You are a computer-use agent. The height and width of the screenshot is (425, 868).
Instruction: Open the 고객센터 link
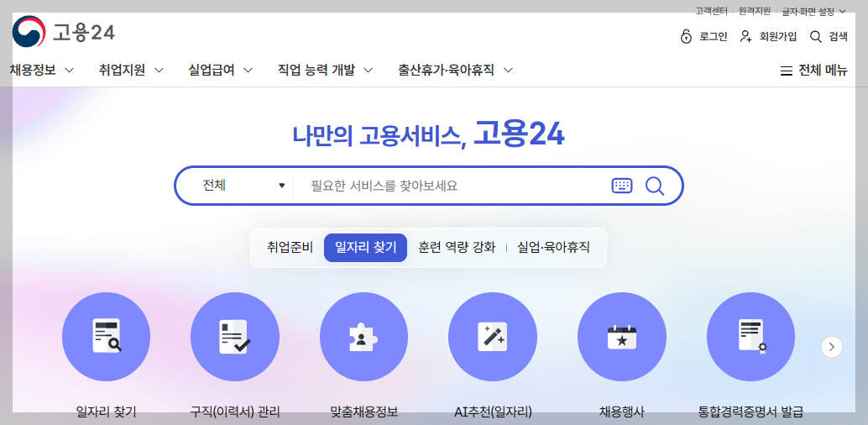[x=711, y=11]
